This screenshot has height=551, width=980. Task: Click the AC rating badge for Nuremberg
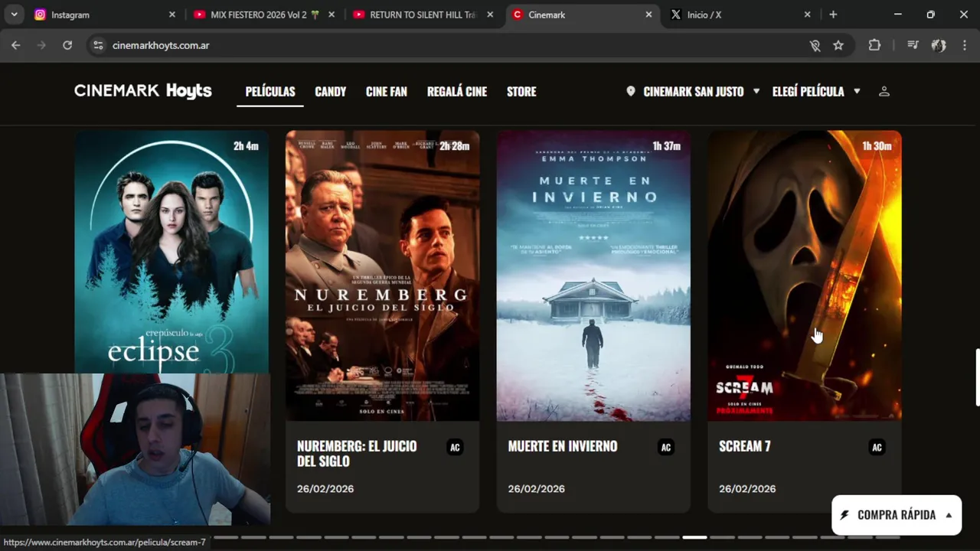pyautogui.click(x=455, y=448)
